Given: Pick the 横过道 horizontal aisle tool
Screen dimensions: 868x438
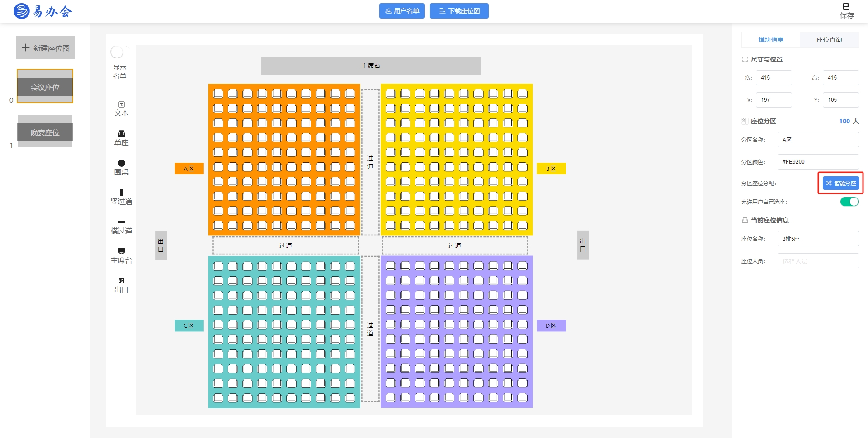Looking at the screenshot, I should pos(121,226).
